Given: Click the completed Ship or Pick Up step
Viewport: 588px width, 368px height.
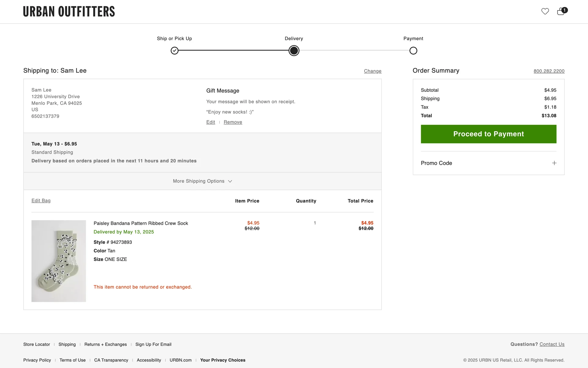Looking at the screenshot, I should pyautogui.click(x=175, y=51).
